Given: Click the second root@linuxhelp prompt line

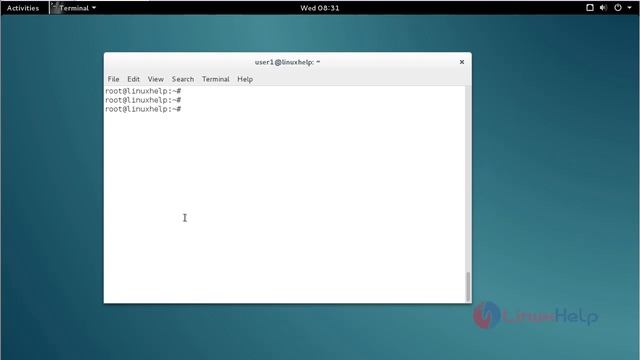Looking at the screenshot, I should (143, 100).
